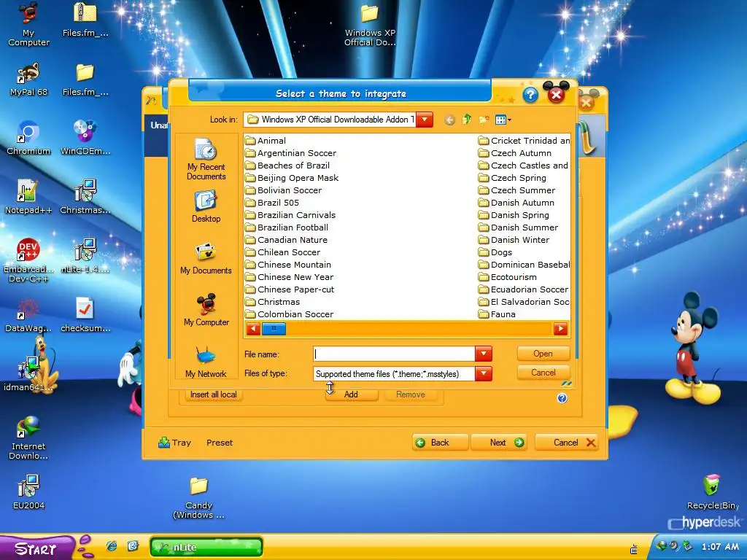Click the Tray option in nLite
Viewport: 747px width, 560px height.
click(x=174, y=443)
